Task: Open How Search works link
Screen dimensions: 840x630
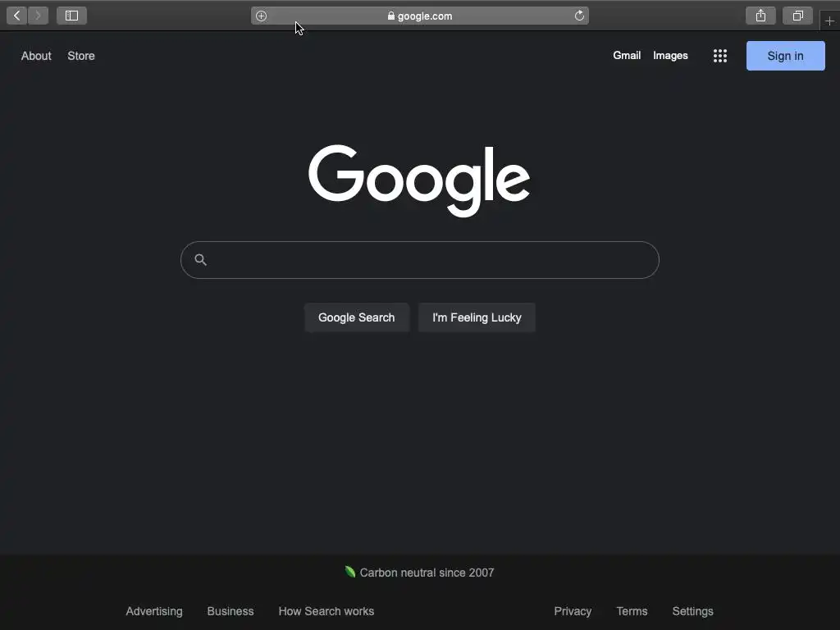Action: tap(326, 611)
